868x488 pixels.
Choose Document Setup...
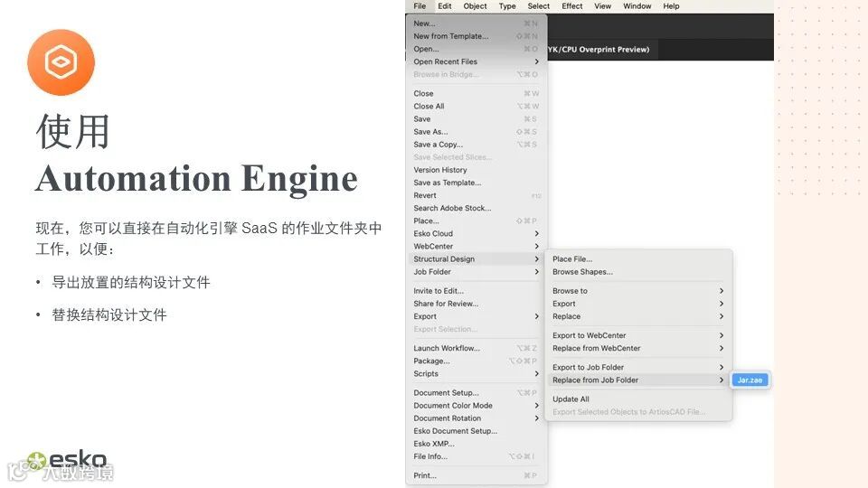476,393
